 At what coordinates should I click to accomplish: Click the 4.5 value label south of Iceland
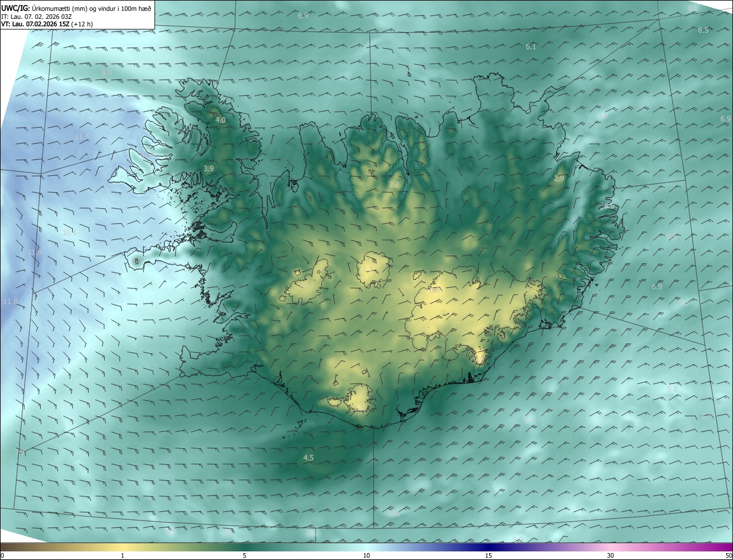click(x=308, y=458)
